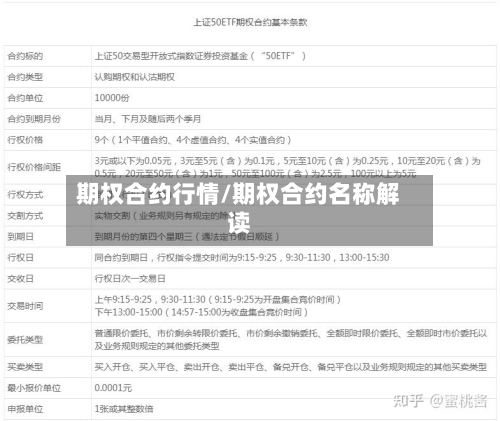Click the title "上证50ETF期权合约基本条款"

click(x=250, y=22)
